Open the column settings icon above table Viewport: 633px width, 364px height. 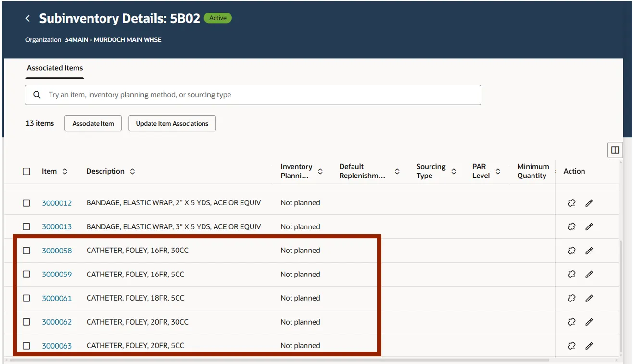point(615,150)
